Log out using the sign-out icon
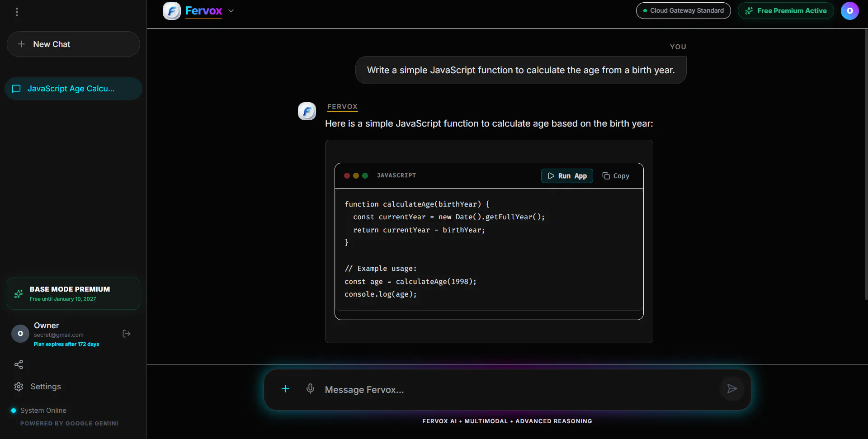 pos(127,334)
